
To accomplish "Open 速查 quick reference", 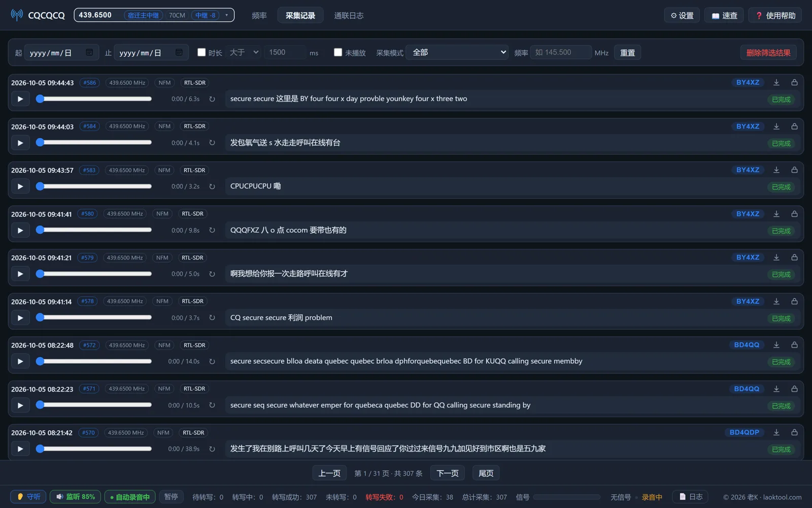I will point(724,16).
